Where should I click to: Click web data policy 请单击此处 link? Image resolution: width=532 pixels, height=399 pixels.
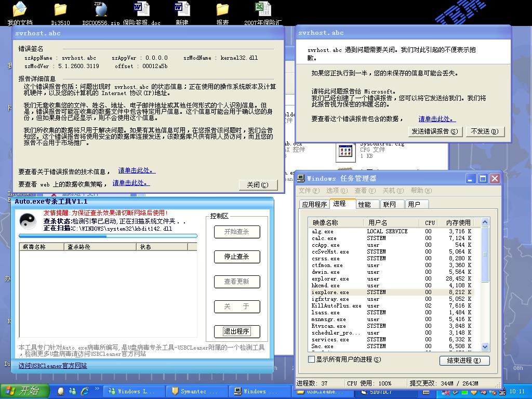pos(131,183)
